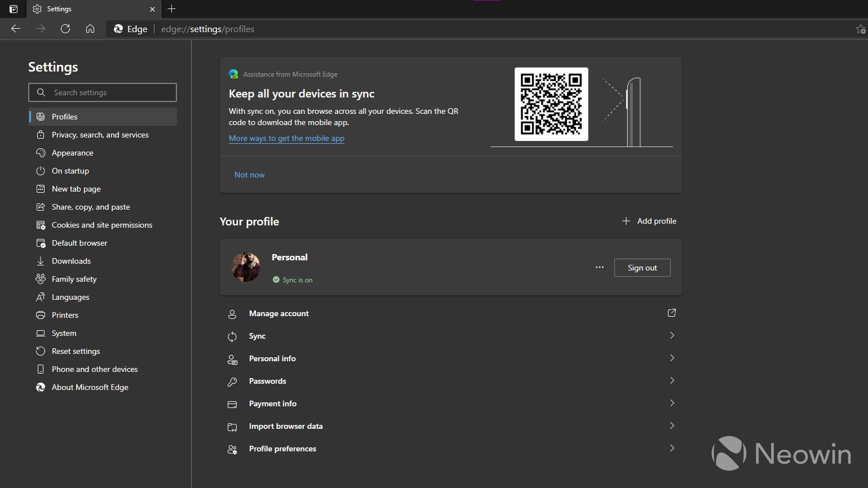868x488 pixels.
Task: Go back using the back arrow
Action: (x=16, y=29)
